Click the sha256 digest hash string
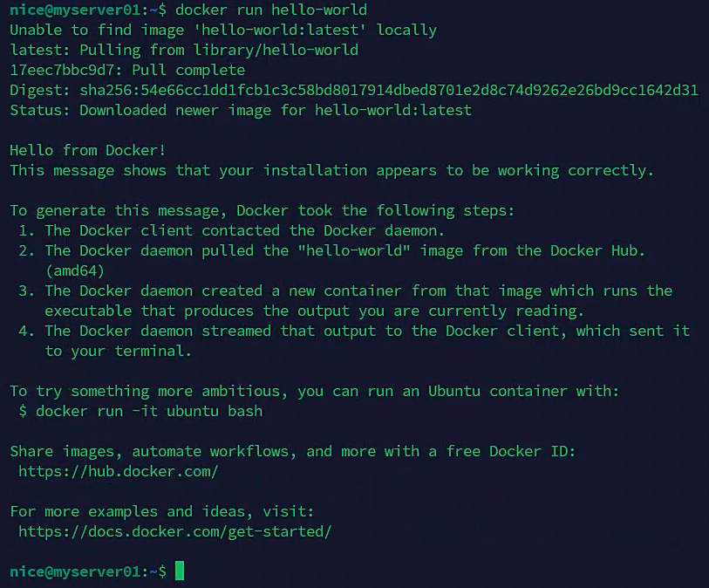The width and height of the screenshot is (709, 588). coord(389,90)
